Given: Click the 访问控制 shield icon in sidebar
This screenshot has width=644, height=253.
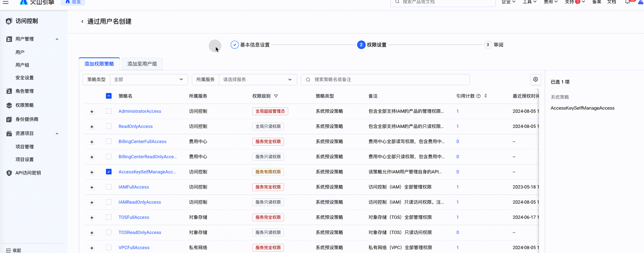Looking at the screenshot, I should point(9,21).
